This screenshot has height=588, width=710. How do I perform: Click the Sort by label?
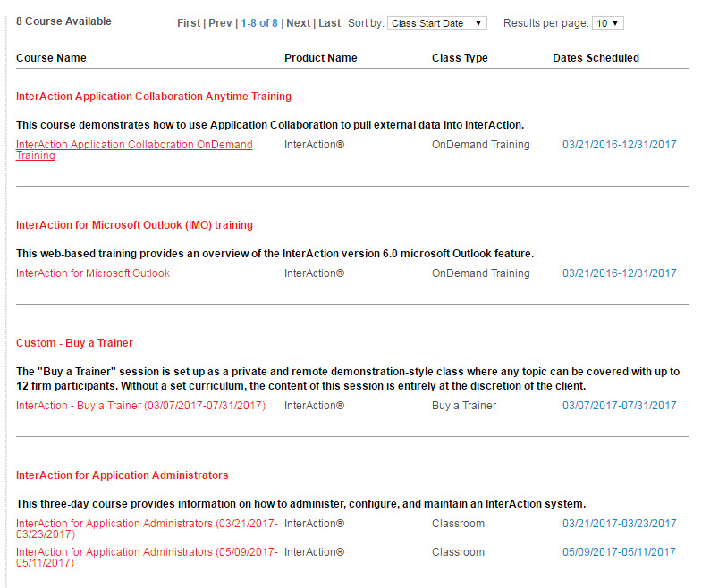point(366,23)
